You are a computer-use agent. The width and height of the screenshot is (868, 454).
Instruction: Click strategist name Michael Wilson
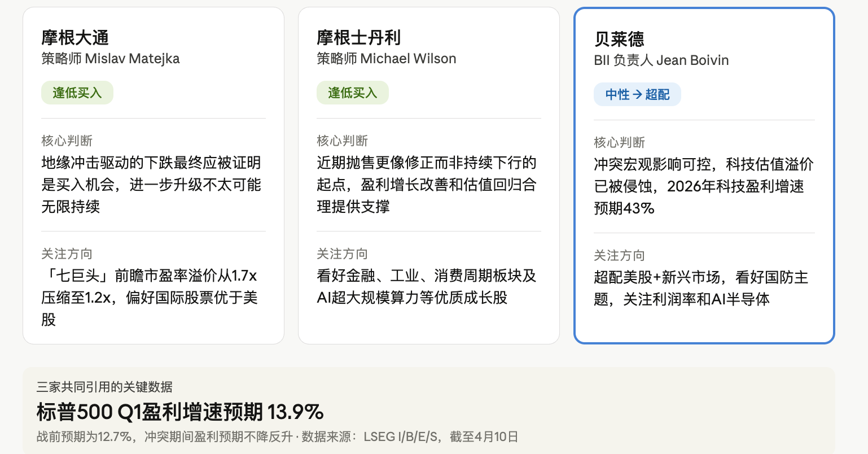(408, 59)
